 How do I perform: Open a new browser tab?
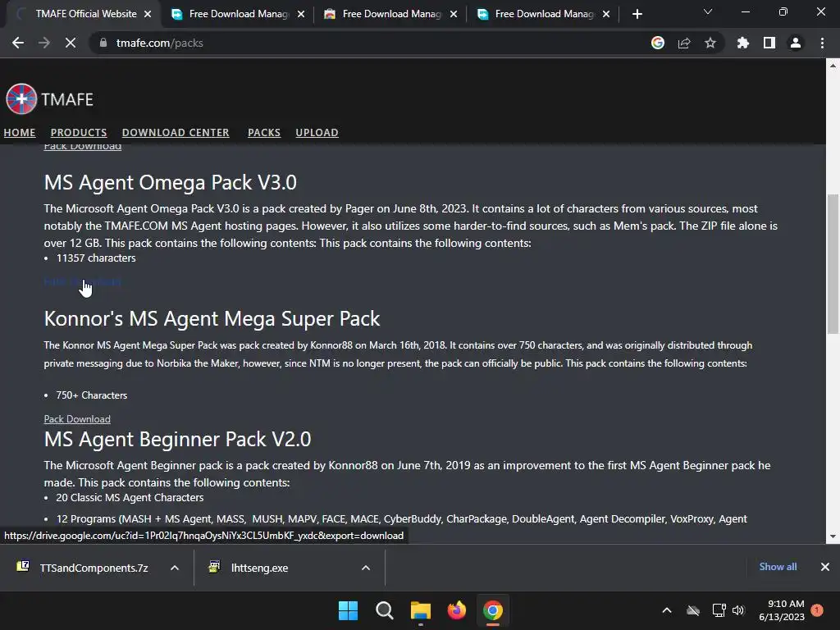pos(637,14)
